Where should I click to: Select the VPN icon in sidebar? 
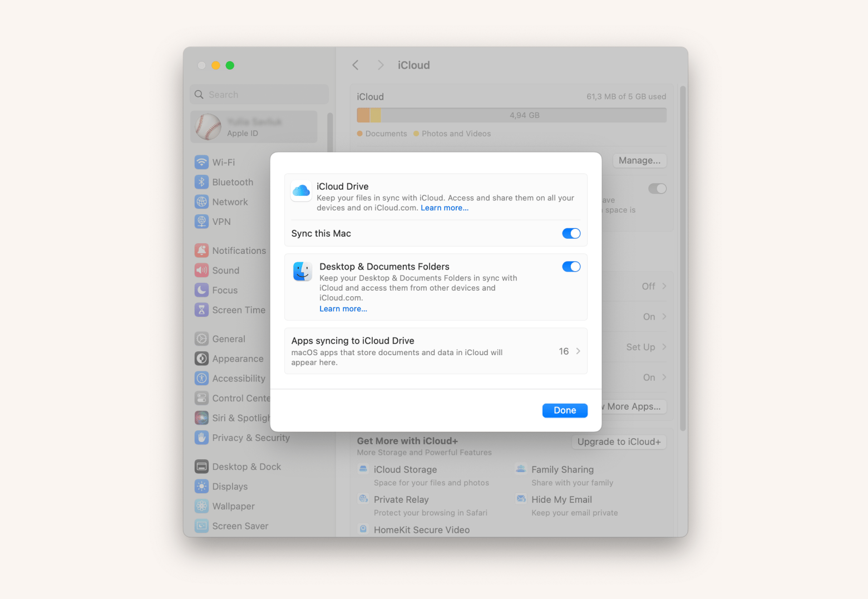pos(201,221)
